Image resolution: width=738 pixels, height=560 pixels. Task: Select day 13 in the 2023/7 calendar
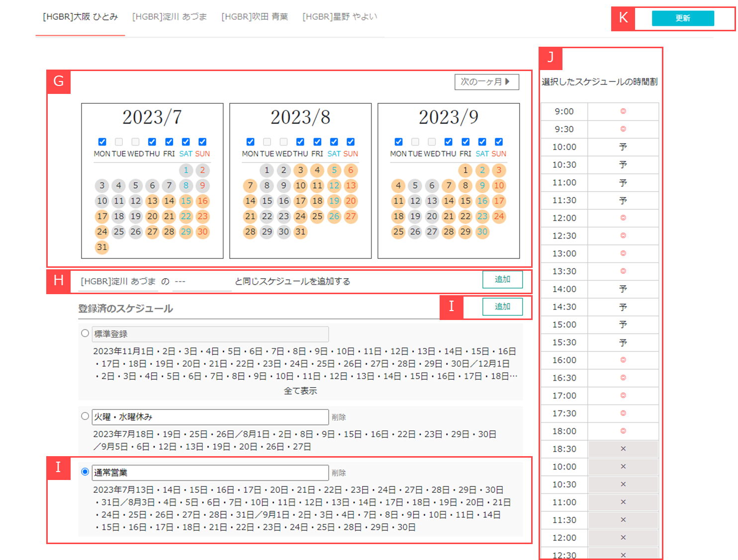coord(152,201)
